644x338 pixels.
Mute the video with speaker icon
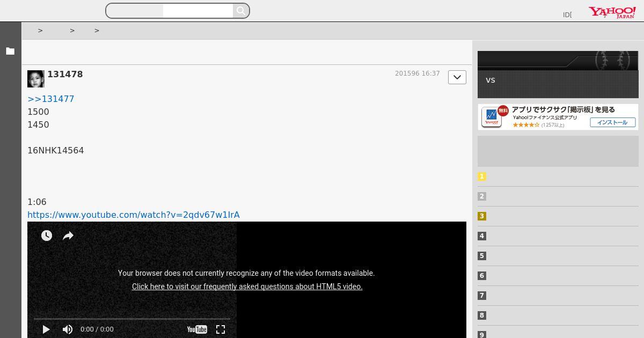(68, 329)
